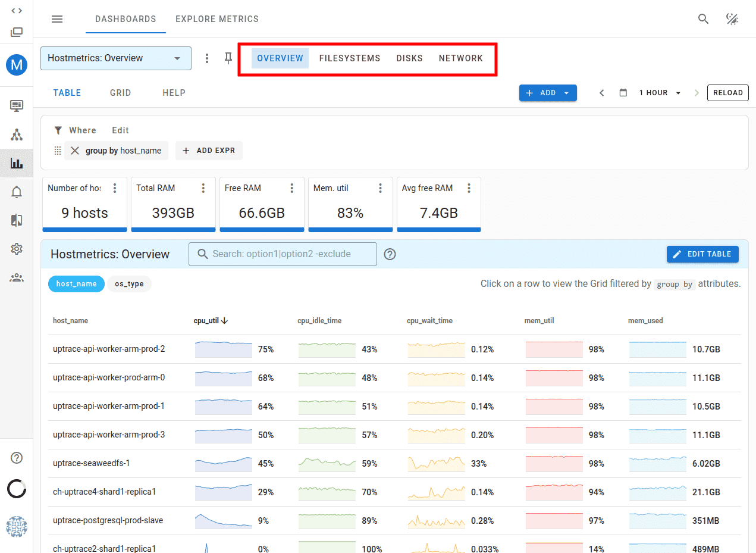
Task: Open alerts via the bell icon in sidebar
Action: coord(16,192)
